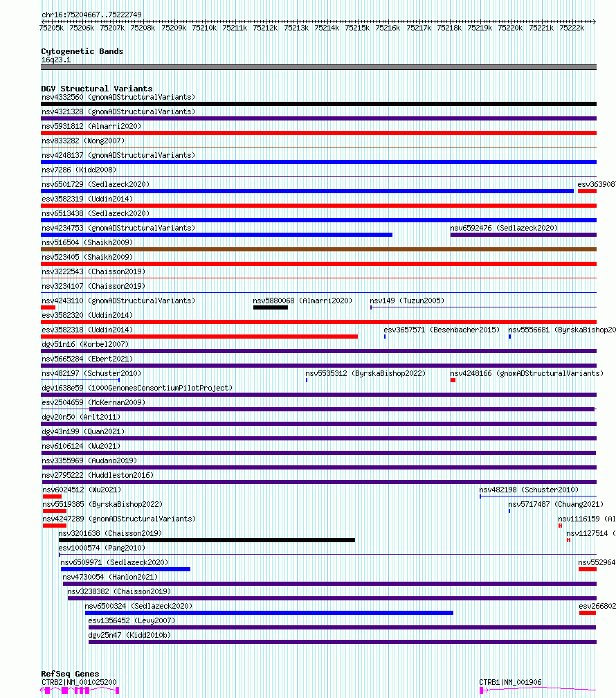Select nsv5556681 ByrskaBishop variant label
The height and width of the screenshot is (698, 616).
click(562, 330)
